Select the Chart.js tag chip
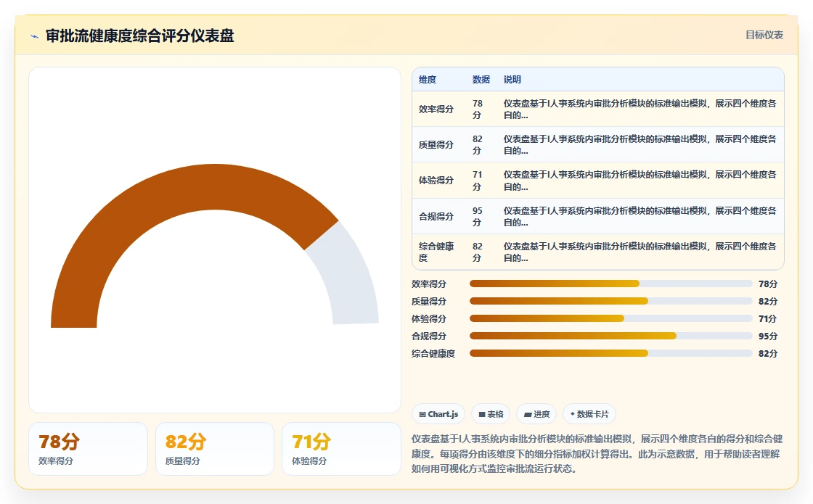Viewport: 813px width, 504px height. 438,414
